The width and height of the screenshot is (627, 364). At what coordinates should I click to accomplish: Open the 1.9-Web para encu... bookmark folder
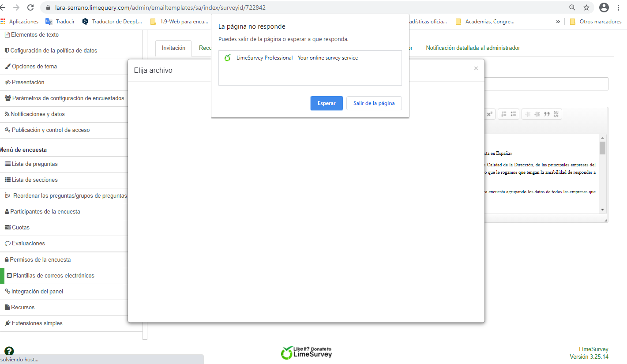pyautogui.click(x=179, y=21)
